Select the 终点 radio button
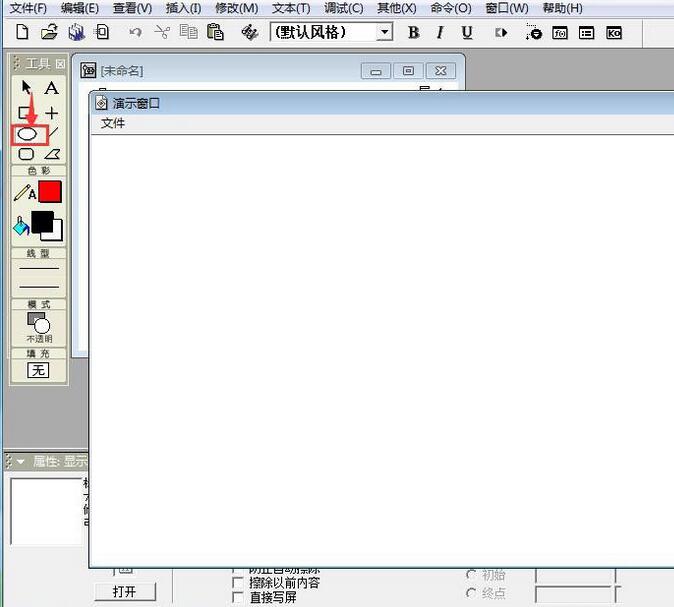The image size is (674, 607). (472, 593)
